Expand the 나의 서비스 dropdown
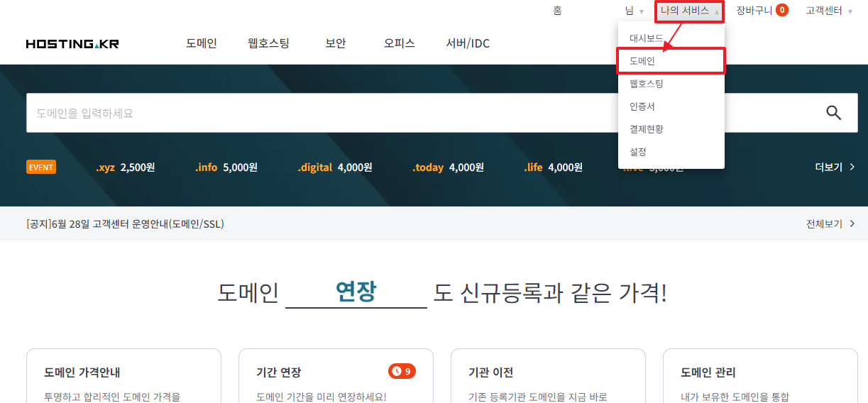 point(689,11)
